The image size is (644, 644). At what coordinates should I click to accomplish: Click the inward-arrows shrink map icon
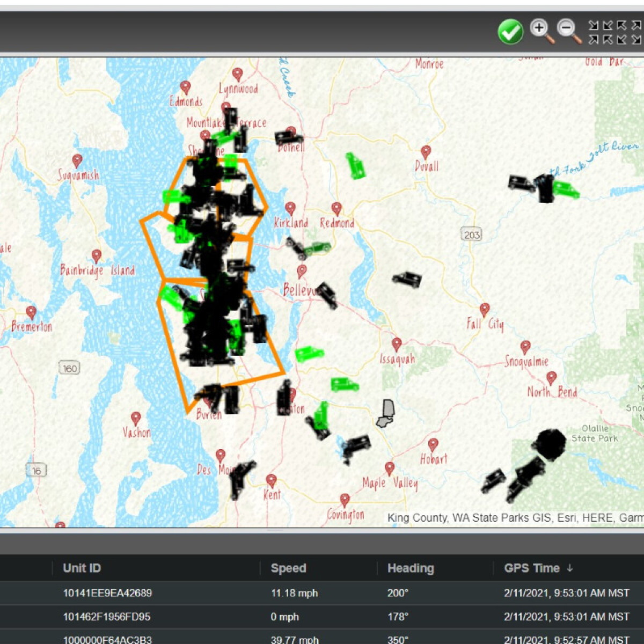[601, 32]
